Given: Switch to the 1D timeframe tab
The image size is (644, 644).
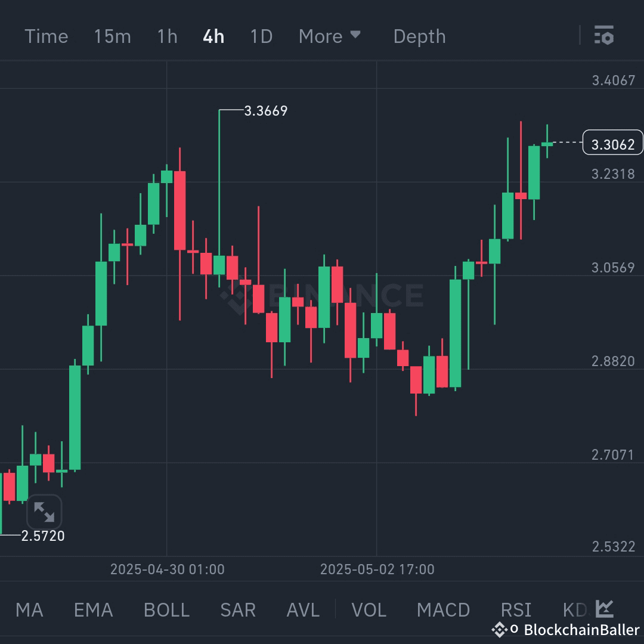Looking at the screenshot, I should tap(261, 36).
